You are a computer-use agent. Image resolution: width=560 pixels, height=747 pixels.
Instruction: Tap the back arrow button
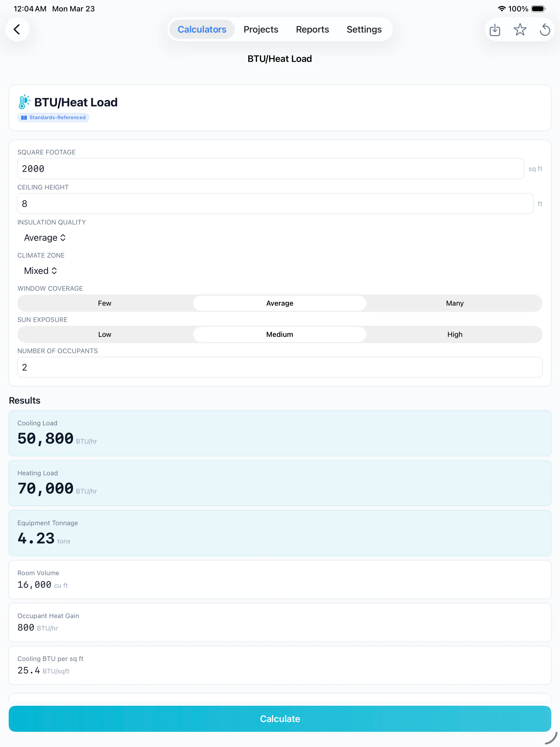pyautogui.click(x=17, y=29)
